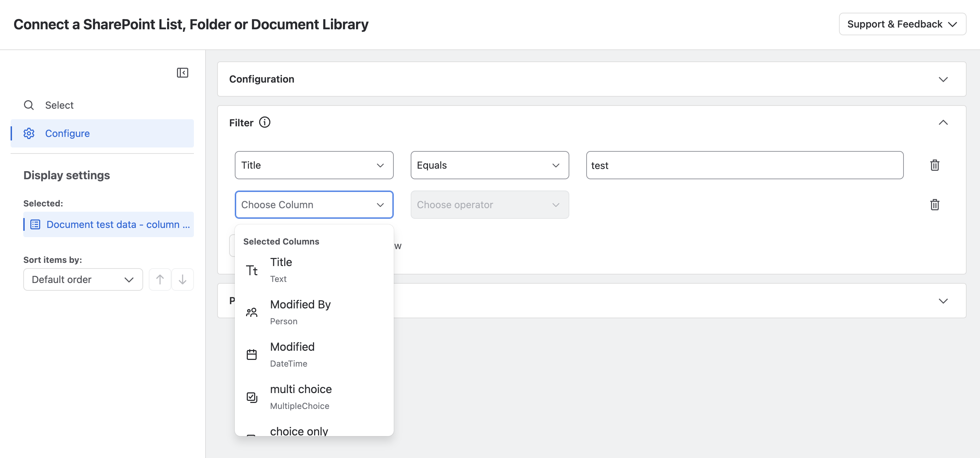
Task: Click the filter value field containing test
Action: pos(745,165)
